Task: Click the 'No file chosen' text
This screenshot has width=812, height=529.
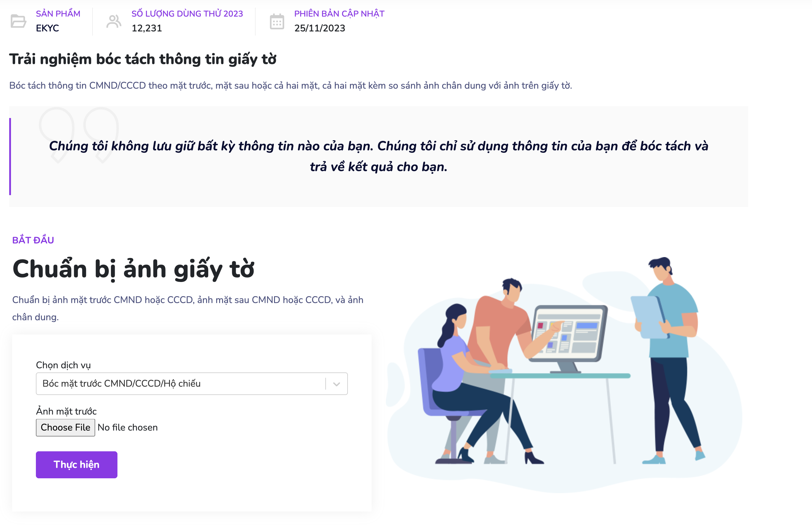Action: pyautogui.click(x=128, y=427)
